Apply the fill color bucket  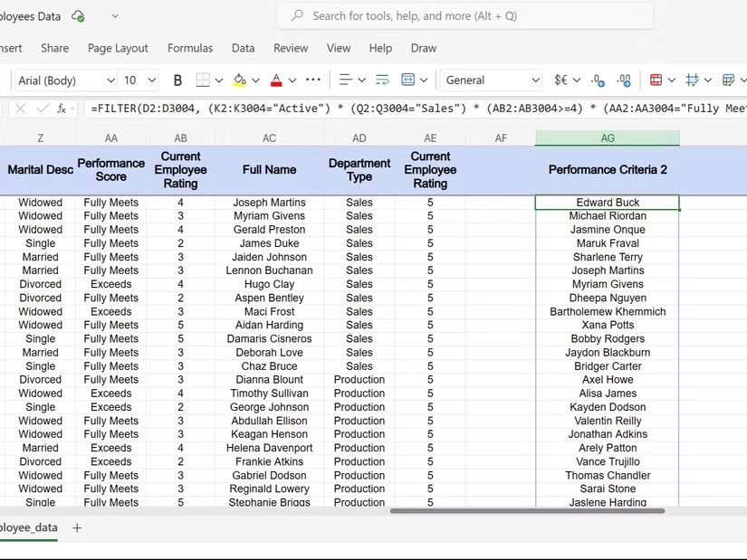(239, 81)
